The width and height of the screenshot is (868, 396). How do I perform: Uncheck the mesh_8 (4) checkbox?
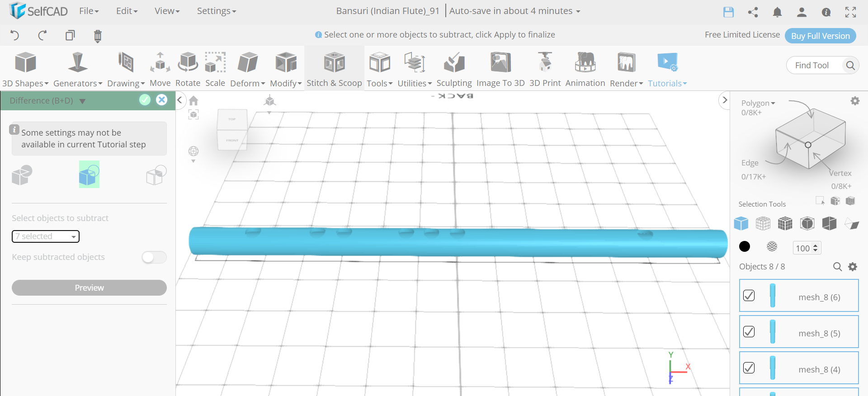(749, 368)
